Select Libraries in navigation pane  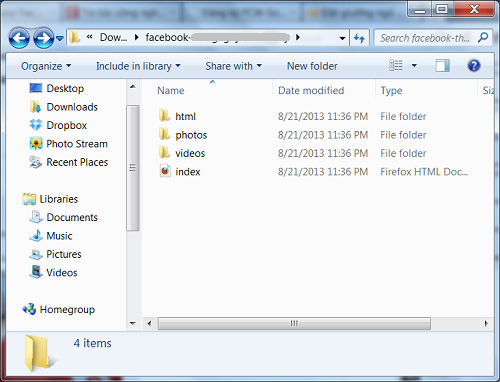[59, 199]
